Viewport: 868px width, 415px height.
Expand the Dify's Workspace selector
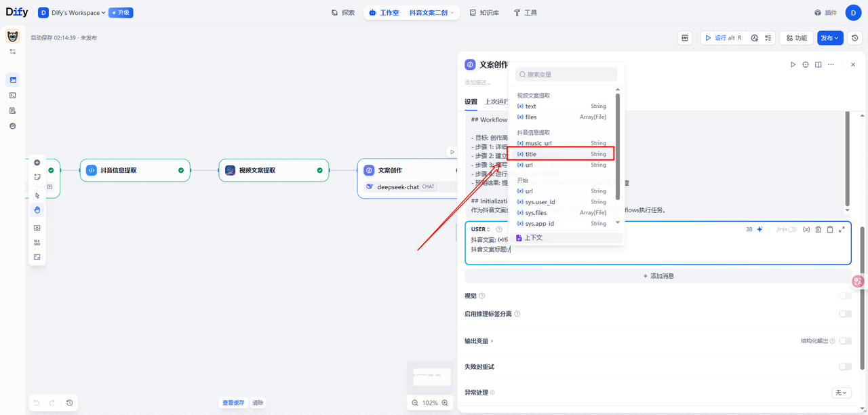tap(71, 12)
